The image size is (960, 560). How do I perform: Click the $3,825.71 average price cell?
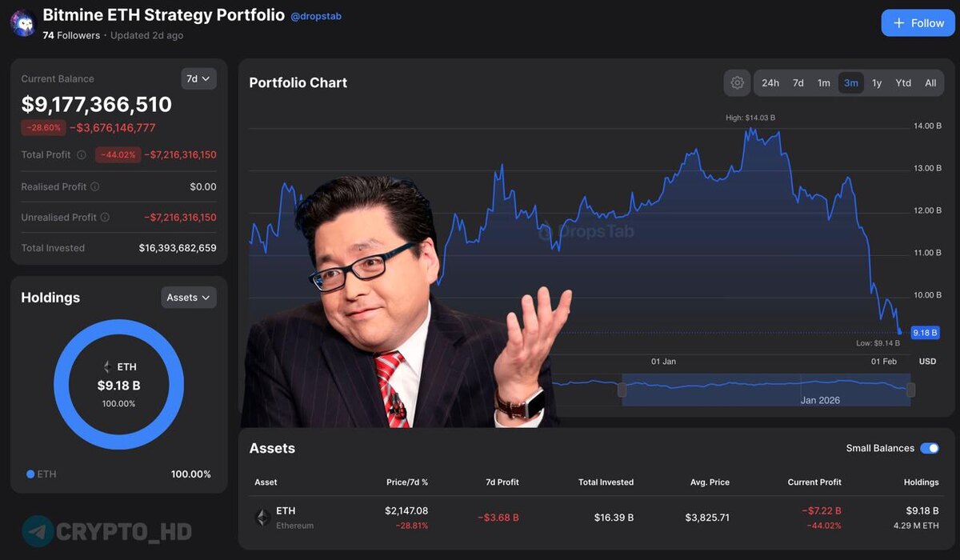point(707,518)
